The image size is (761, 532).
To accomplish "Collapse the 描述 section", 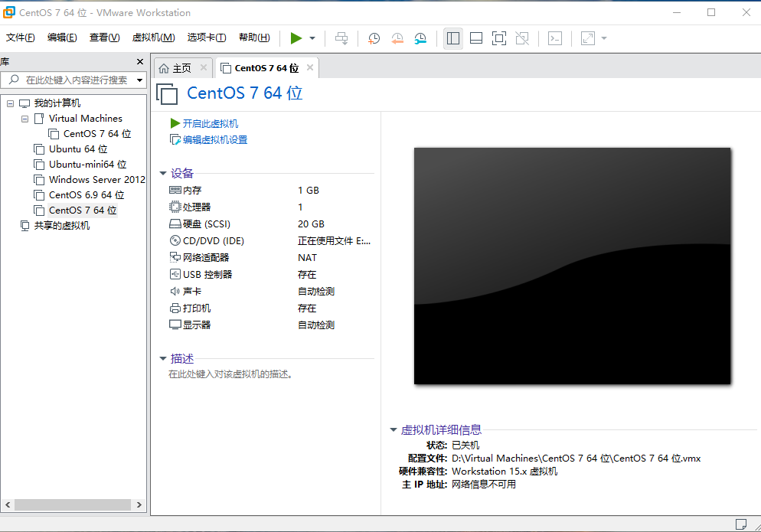I will [x=163, y=359].
